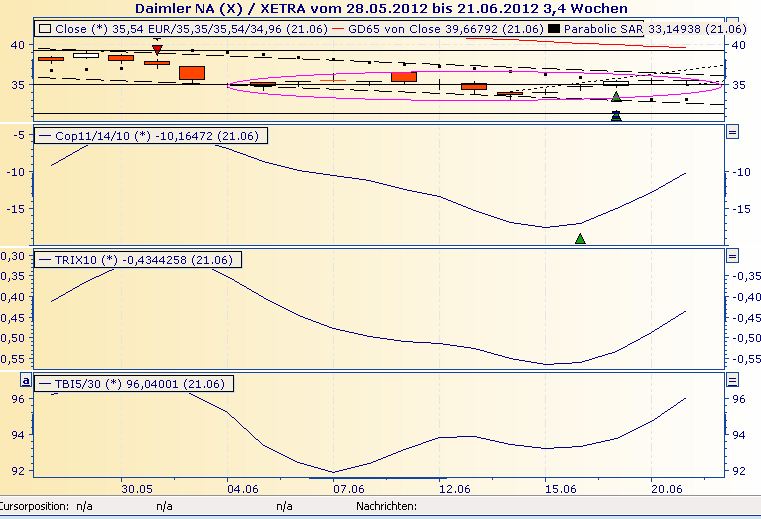Click the blue-green triangle on the lower price line
The height and width of the screenshot is (519, 761).
[x=616, y=116]
